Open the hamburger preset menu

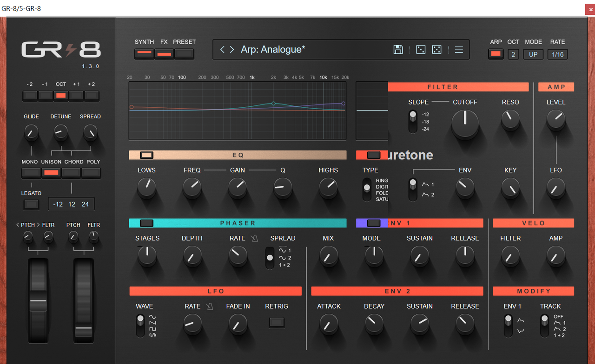coord(459,50)
